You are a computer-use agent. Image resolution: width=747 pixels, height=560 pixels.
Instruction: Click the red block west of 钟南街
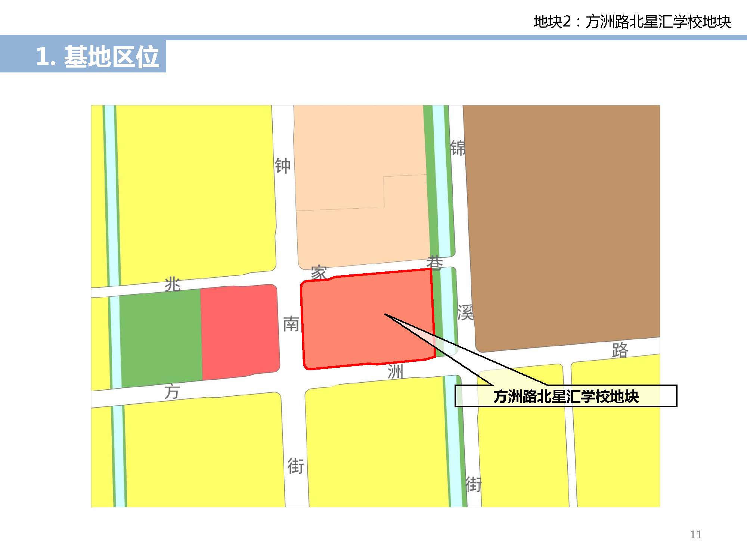pos(240,332)
